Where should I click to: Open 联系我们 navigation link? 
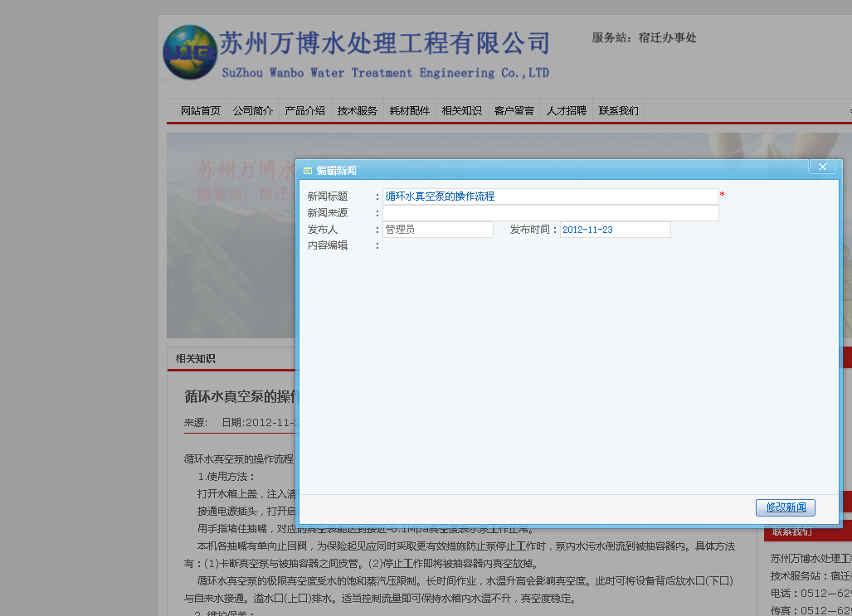(x=618, y=111)
